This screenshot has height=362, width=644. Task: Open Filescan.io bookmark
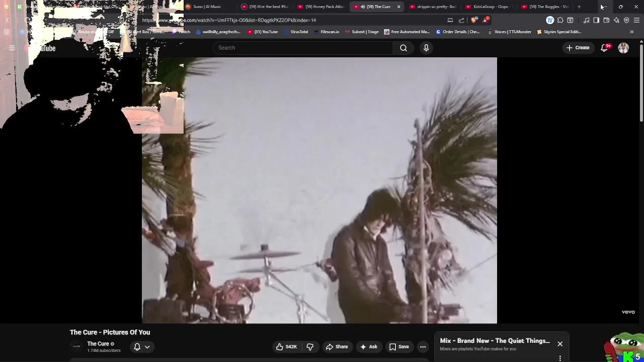coord(326,32)
